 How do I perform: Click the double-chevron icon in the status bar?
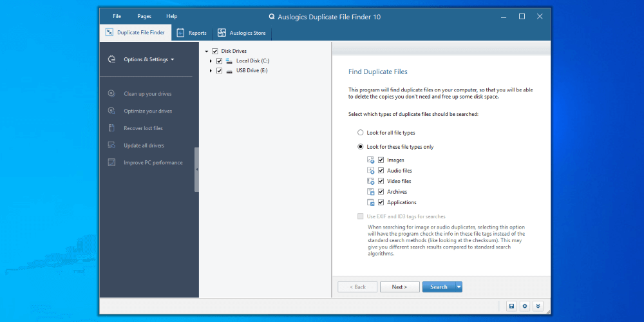pos(538,306)
